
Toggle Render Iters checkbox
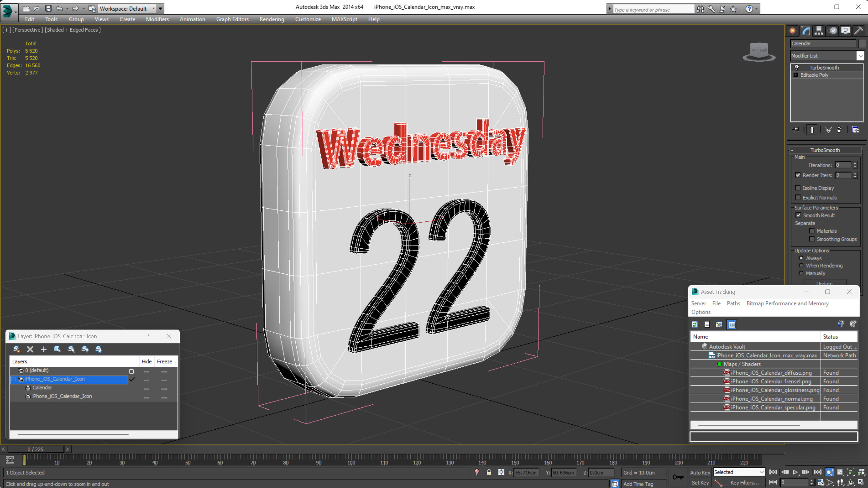click(798, 175)
